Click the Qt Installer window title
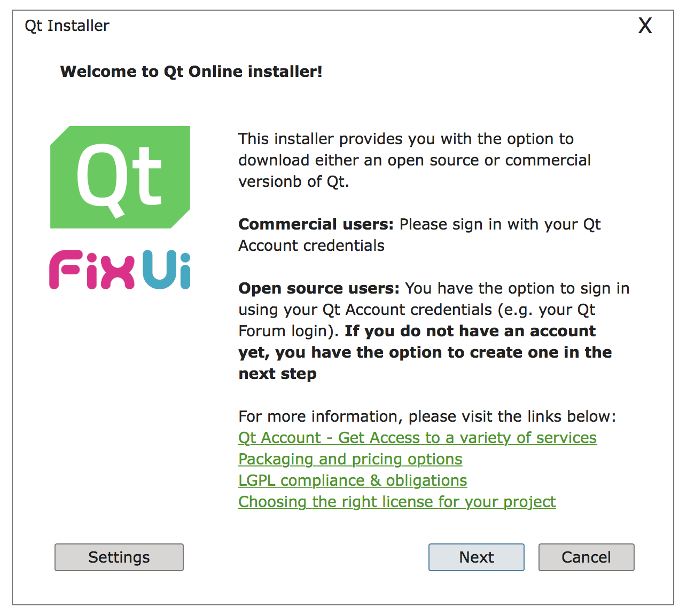The image size is (687, 616). (x=67, y=26)
